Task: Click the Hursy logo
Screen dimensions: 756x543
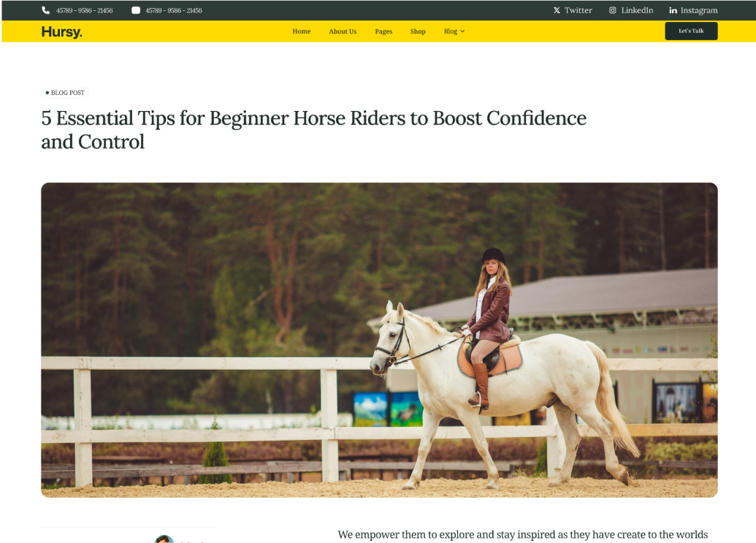Action: (x=61, y=32)
